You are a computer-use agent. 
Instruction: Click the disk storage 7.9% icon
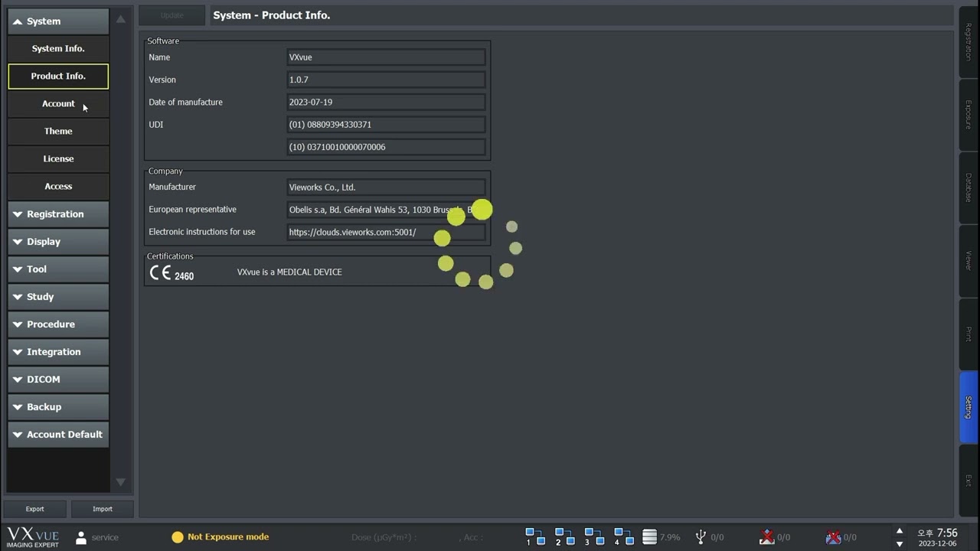click(649, 536)
